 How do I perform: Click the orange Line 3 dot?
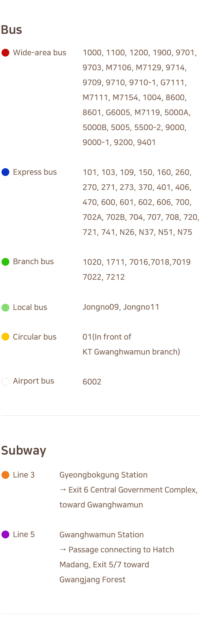[x=5, y=475]
